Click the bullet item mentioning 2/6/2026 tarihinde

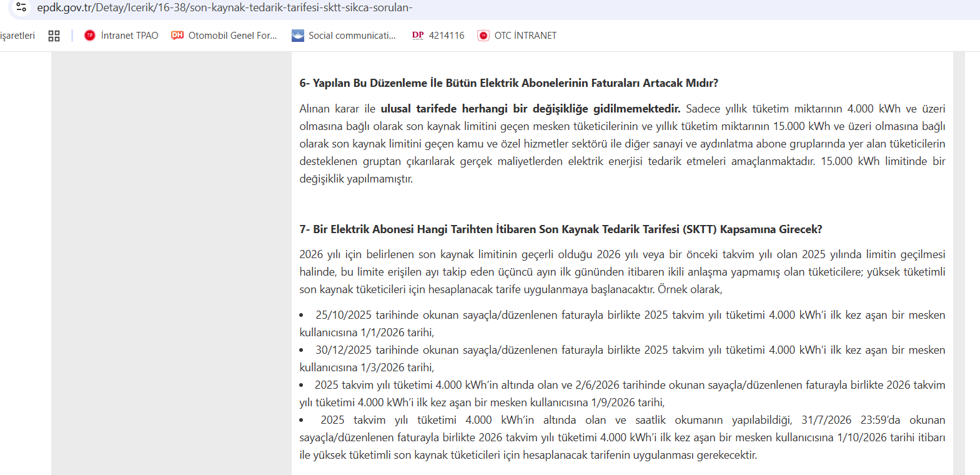point(630,385)
